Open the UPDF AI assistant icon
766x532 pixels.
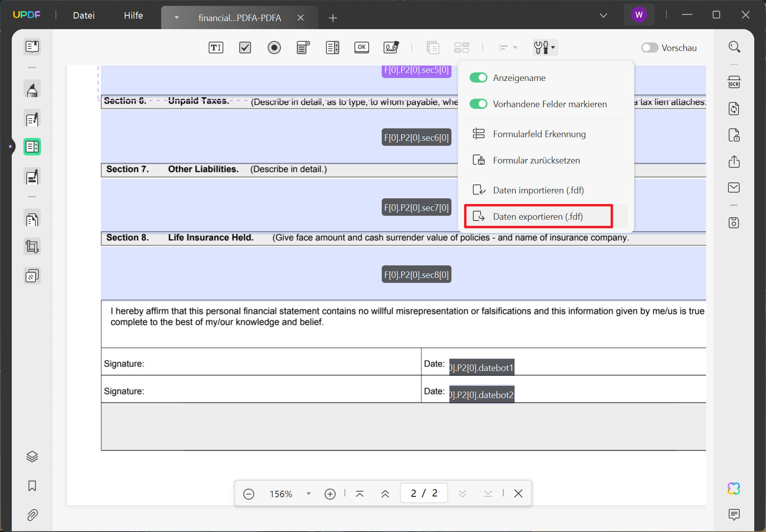coord(734,488)
